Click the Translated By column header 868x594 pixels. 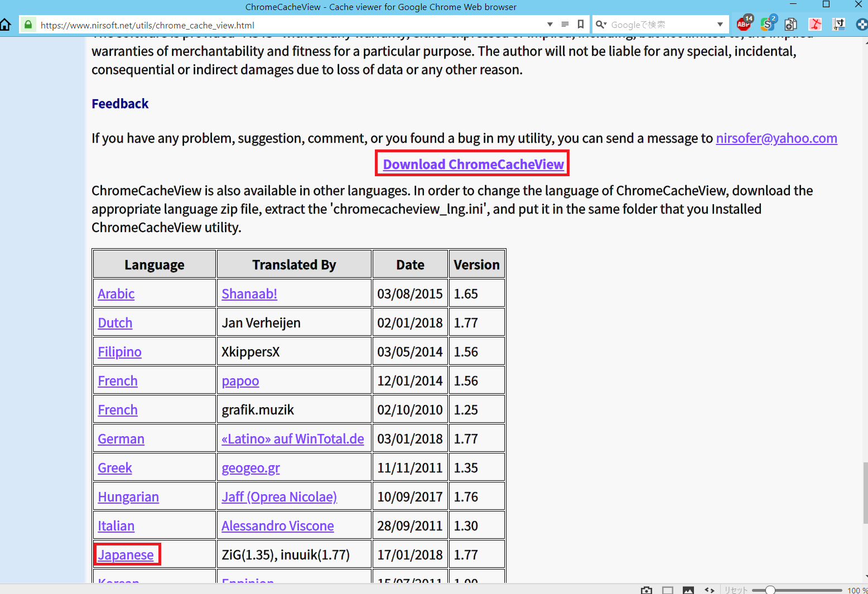294,264
